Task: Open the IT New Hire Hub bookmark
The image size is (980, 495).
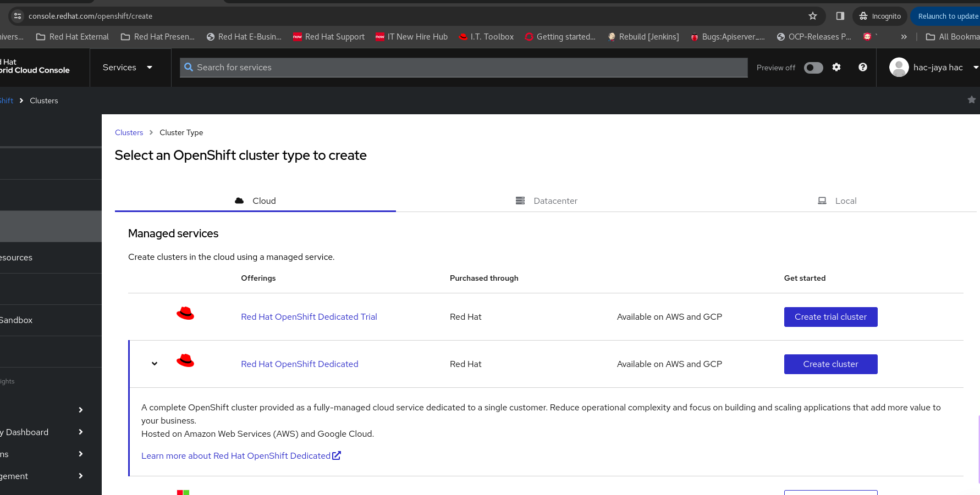Action: coord(411,37)
